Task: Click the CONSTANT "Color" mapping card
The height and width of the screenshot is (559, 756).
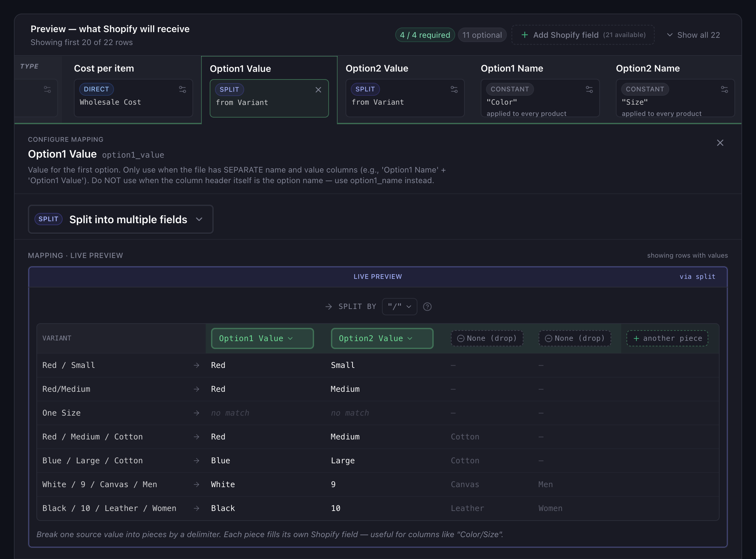Action: [540, 98]
